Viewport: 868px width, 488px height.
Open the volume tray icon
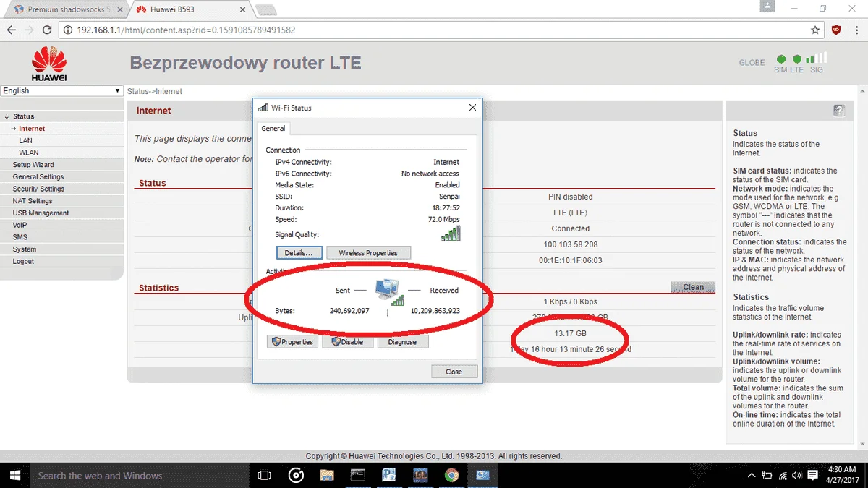pyautogui.click(x=798, y=476)
